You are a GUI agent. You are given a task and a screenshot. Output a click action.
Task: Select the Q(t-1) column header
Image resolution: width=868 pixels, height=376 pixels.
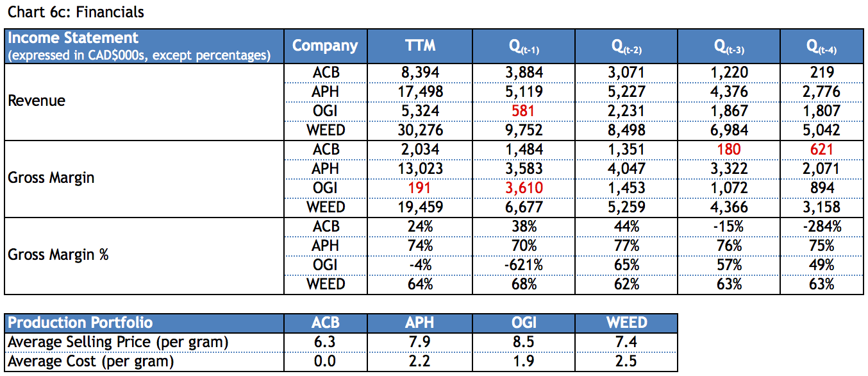tap(523, 46)
